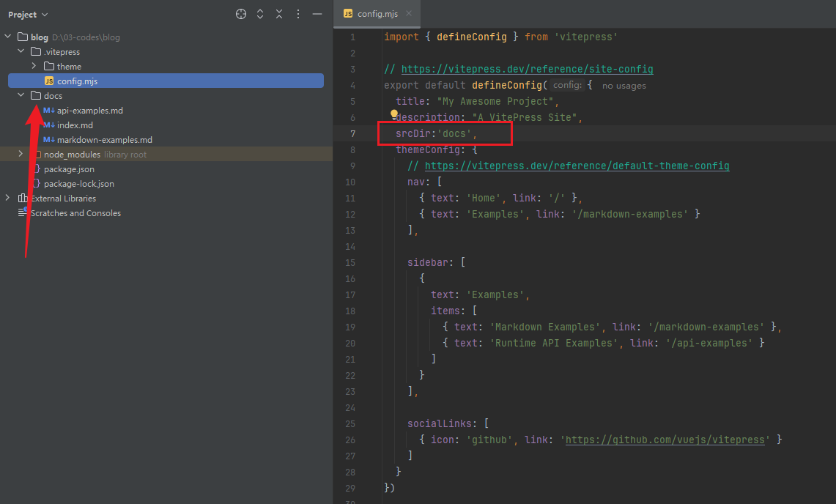Viewport: 836px width, 504px height.
Task: Click the themeConfig property
Action: click(x=428, y=149)
